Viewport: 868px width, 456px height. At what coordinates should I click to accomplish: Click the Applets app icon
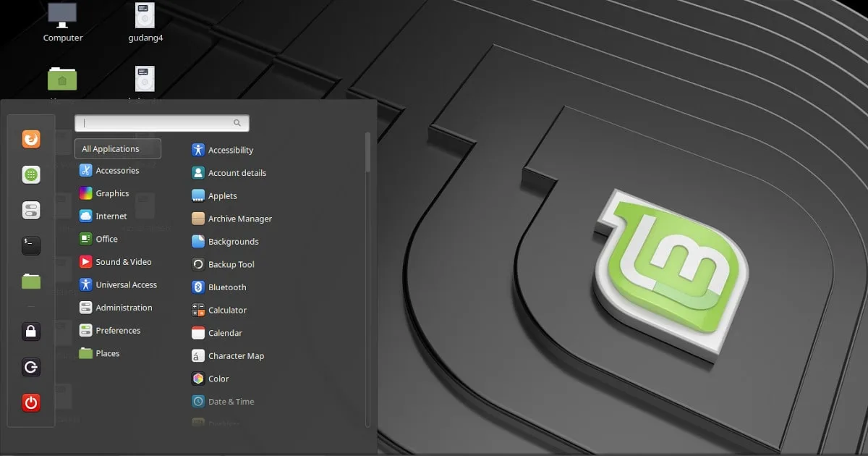[x=198, y=195]
